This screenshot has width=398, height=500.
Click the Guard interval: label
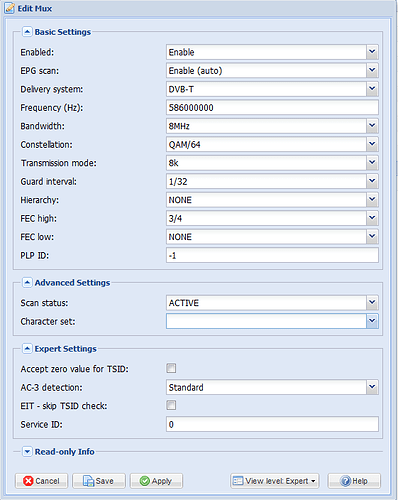[x=48, y=182]
